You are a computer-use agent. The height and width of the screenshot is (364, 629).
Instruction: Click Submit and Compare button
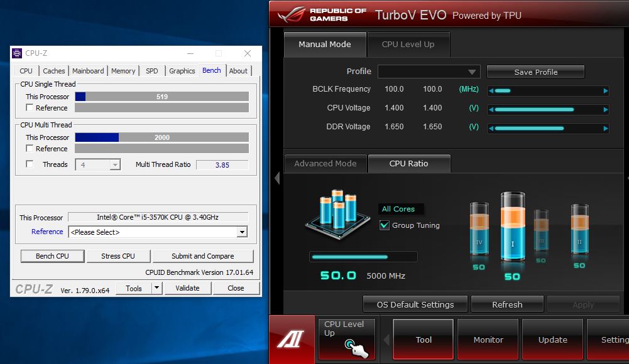(202, 256)
